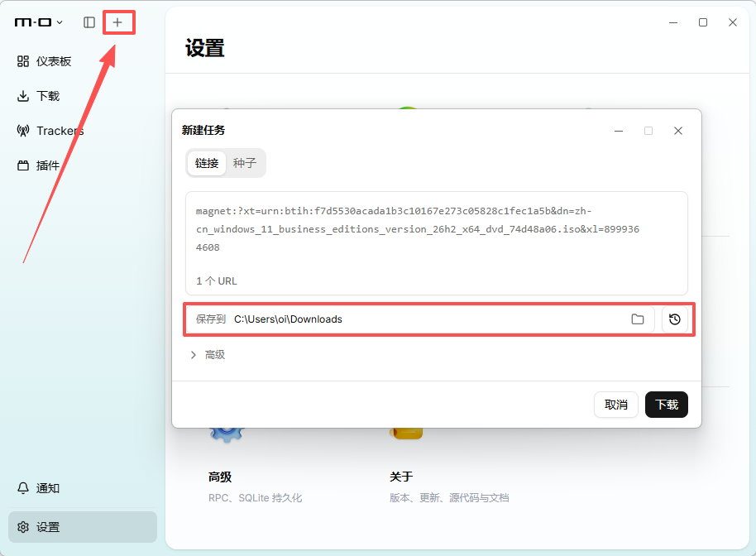The height and width of the screenshot is (556, 756).
Task: Click the 版本、更新、源代码与文档 description
Action: tap(449, 497)
